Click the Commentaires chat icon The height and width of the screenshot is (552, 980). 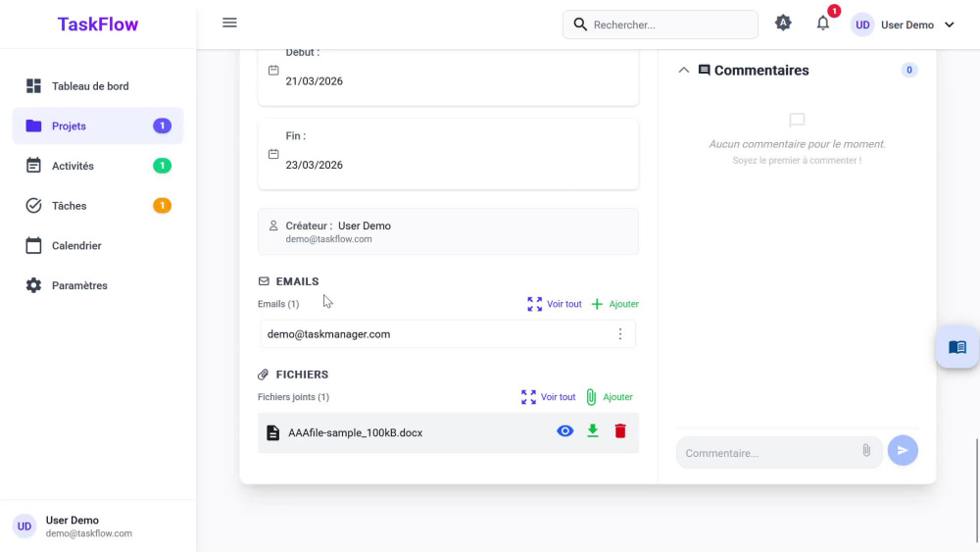(x=704, y=70)
